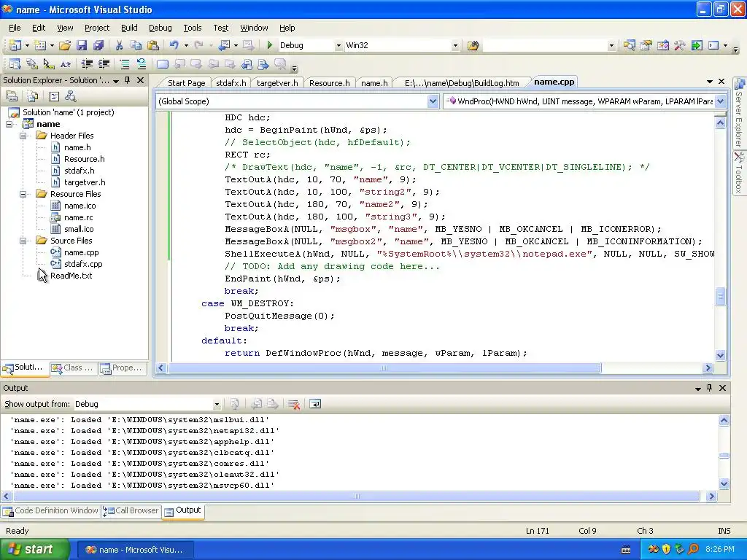
Task: Collapse the Header Files folder
Action: click(x=23, y=136)
